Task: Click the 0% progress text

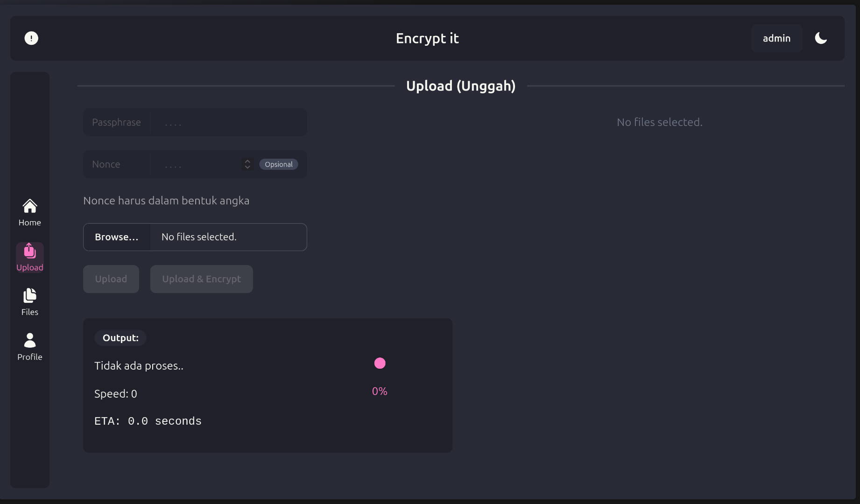Action: 380,392
